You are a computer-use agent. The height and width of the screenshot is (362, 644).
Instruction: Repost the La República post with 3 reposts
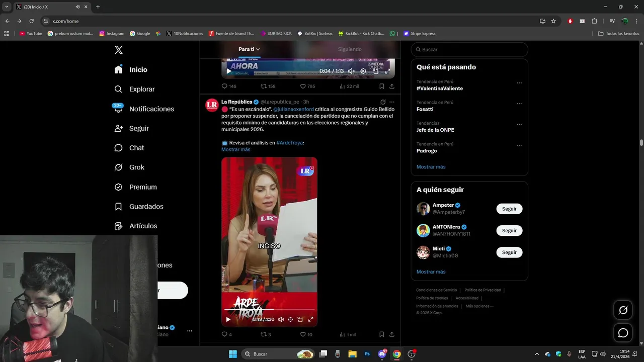click(266, 334)
